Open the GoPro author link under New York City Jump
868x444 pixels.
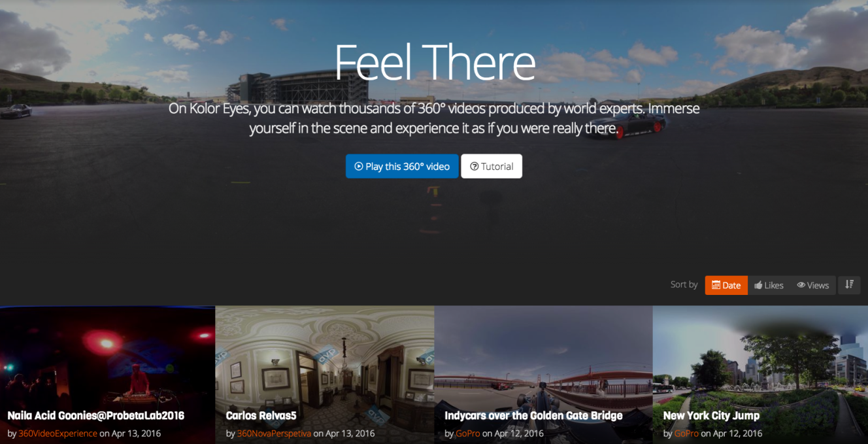point(686,433)
